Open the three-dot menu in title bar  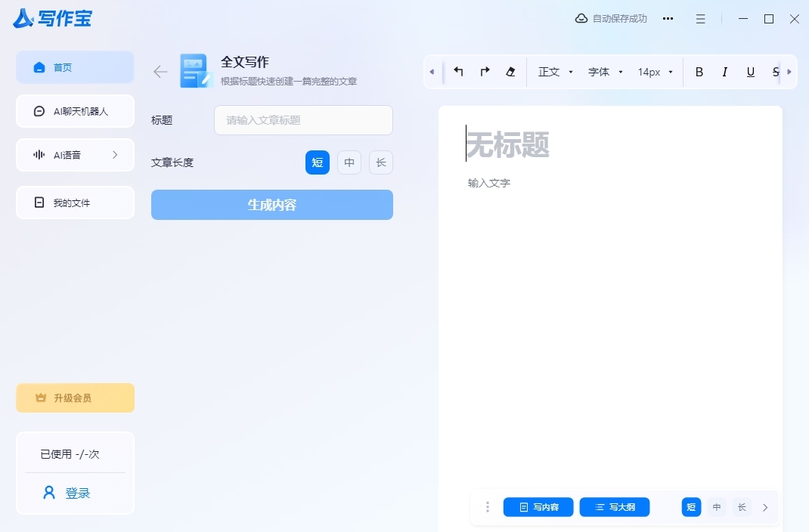point(668,18)
